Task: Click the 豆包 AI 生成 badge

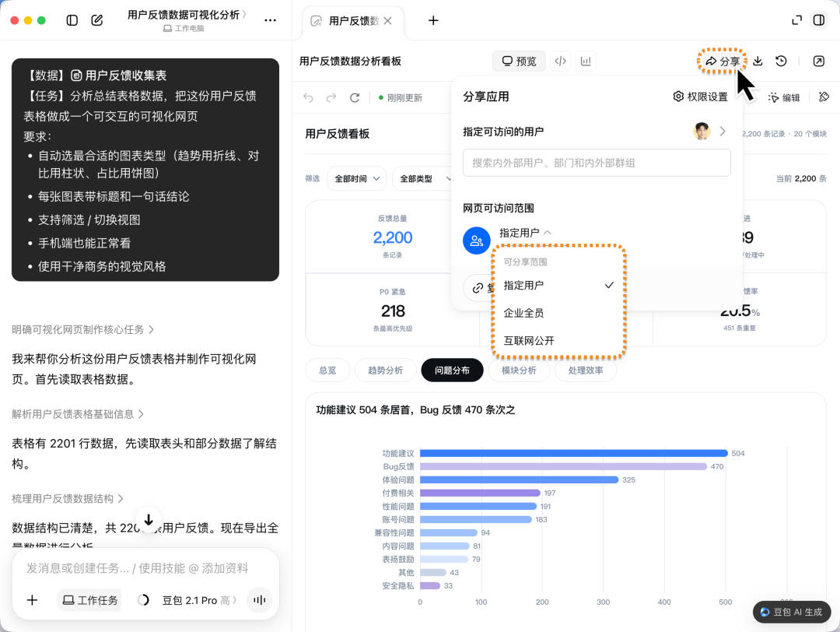Action: click(x=792, y=613)
